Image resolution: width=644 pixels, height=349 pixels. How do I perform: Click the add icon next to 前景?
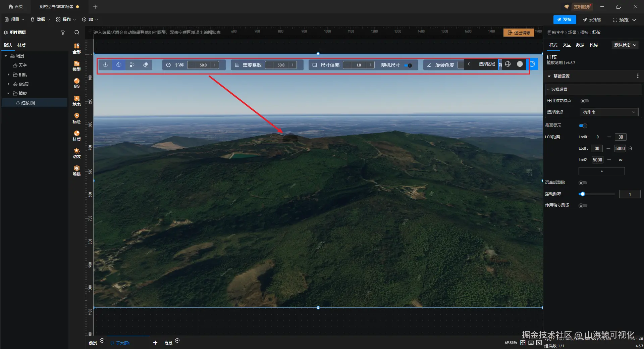tap(102, 341)
